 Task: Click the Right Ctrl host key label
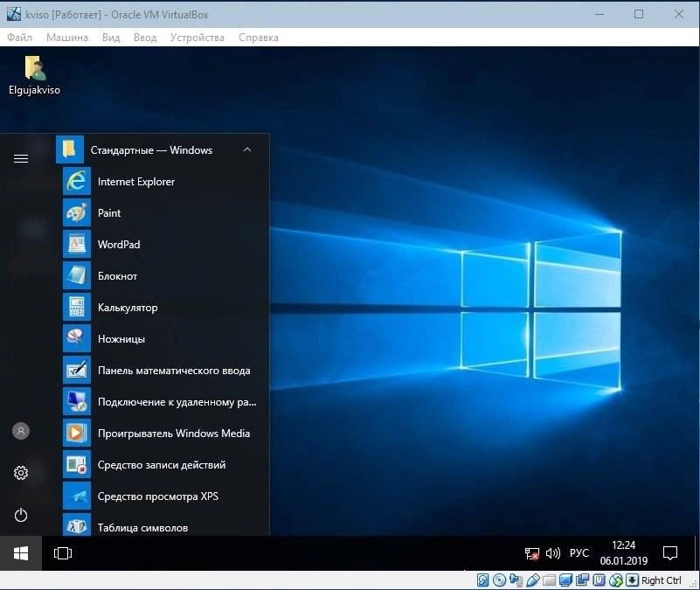pyautogui.click(x=662, y=580)
